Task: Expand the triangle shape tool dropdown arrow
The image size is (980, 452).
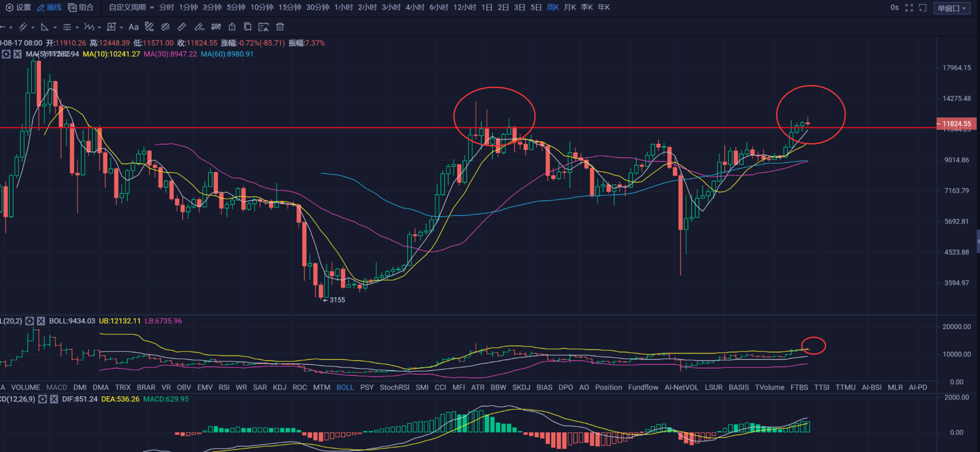Action: click(x=55, y=28)
